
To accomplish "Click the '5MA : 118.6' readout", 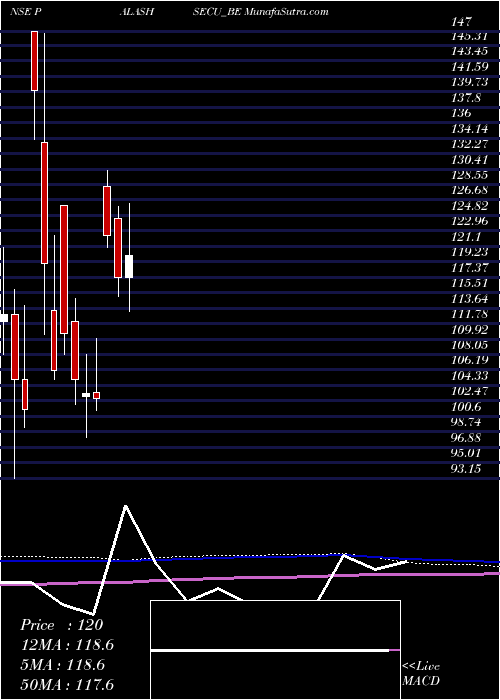I will pyautogui.click(x=62, y=665).
